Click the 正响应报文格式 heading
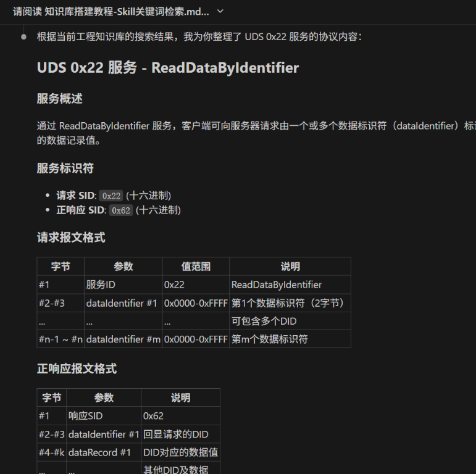Screen dimensions: 476x474 coord(77,368)
